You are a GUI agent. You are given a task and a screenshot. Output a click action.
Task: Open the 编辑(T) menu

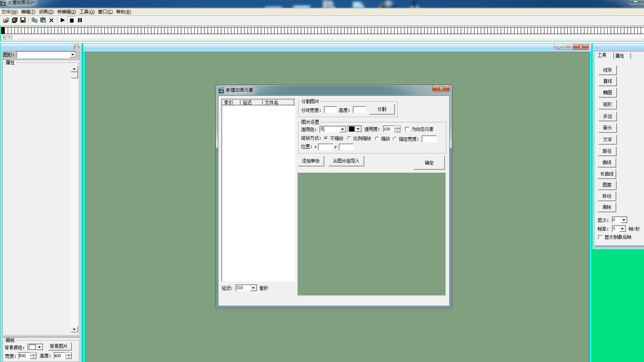[x=28, y=12]
